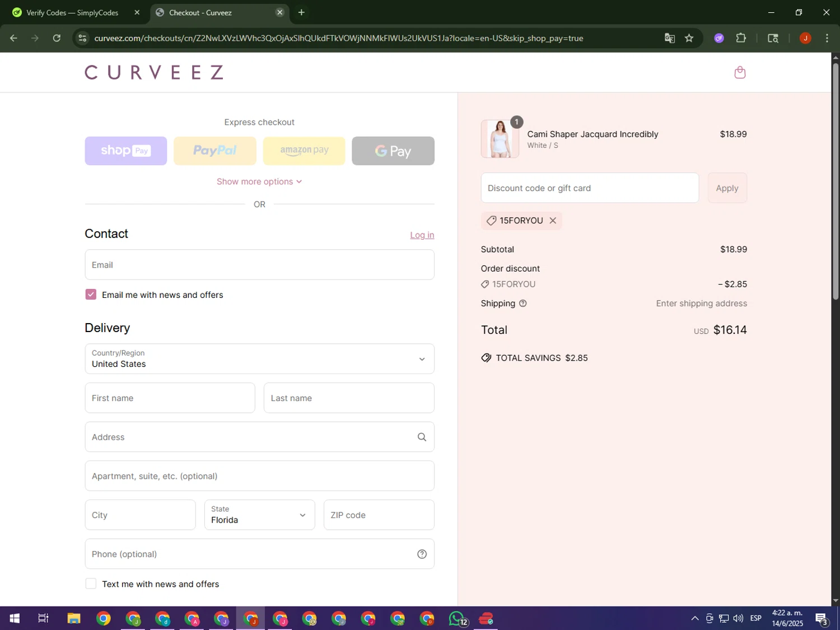Pay with PayPal button
This screenshot has width=840, height=630.
click(215, 151)
